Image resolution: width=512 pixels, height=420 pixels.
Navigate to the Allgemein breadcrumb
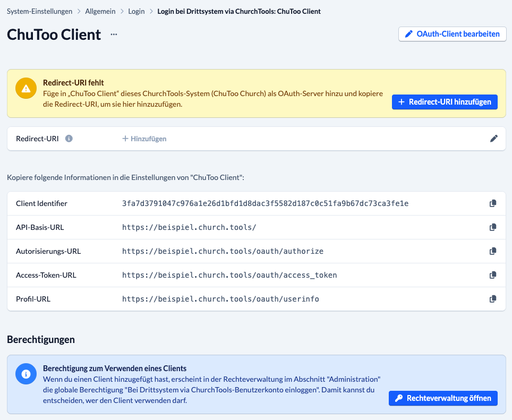click(100, 11)
